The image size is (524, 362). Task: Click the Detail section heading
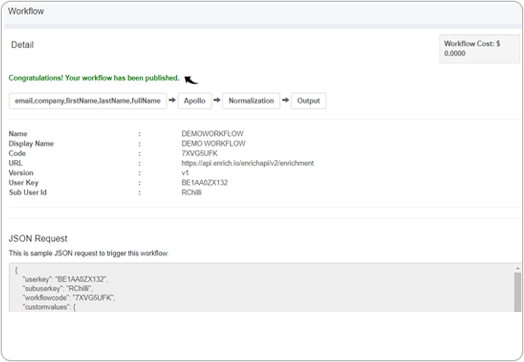22,45
